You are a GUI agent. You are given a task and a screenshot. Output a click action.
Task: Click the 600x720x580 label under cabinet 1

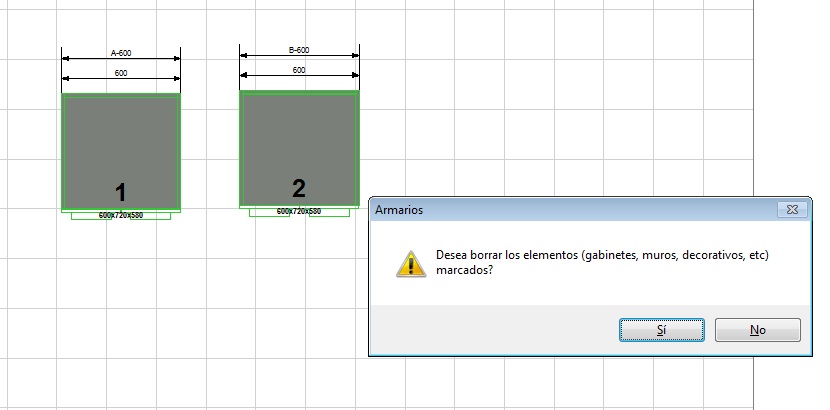click(121, 215)
